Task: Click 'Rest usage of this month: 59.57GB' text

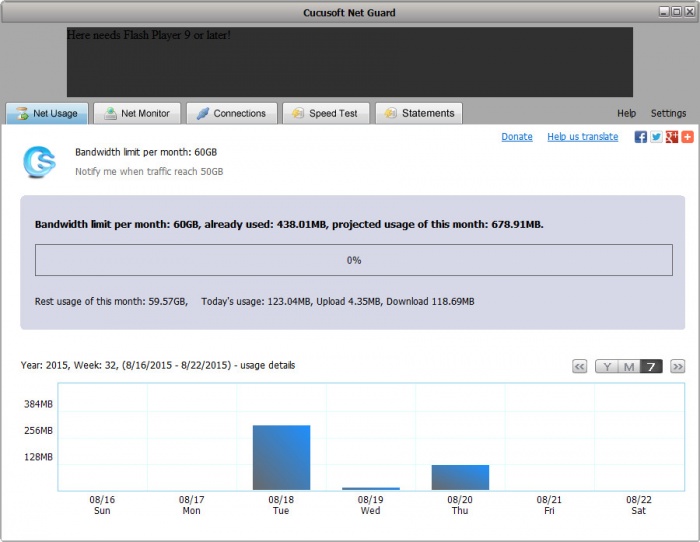Action: pos(111,301)
